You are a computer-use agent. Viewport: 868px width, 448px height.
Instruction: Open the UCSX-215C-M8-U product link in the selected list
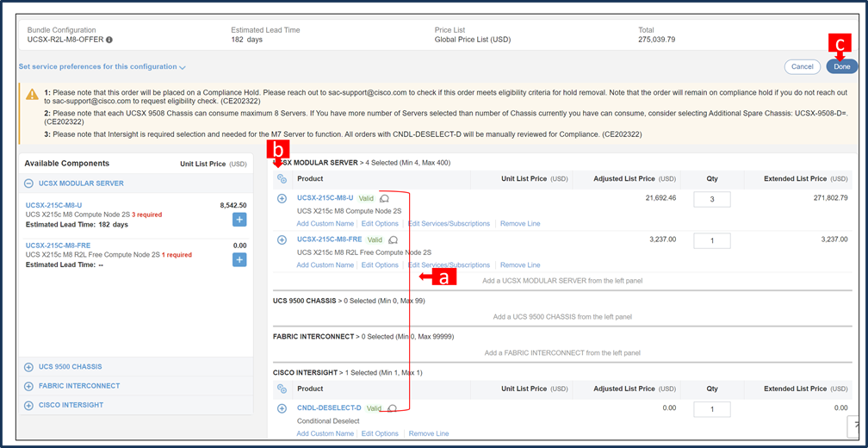point(325,197)
